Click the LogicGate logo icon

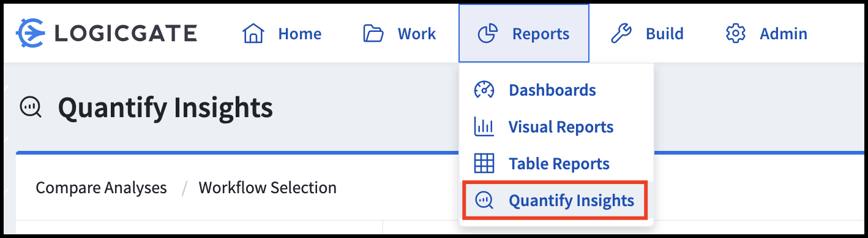(x=31, y=33)
